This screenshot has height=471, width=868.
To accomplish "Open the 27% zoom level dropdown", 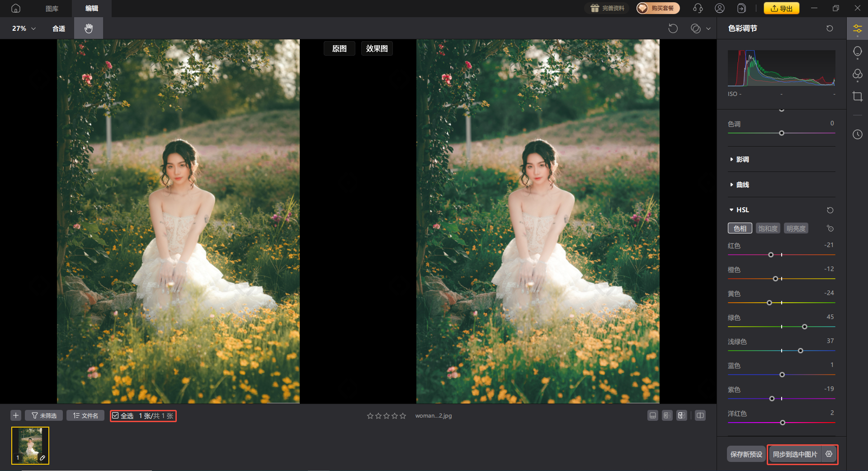I will tap(24, 29).
